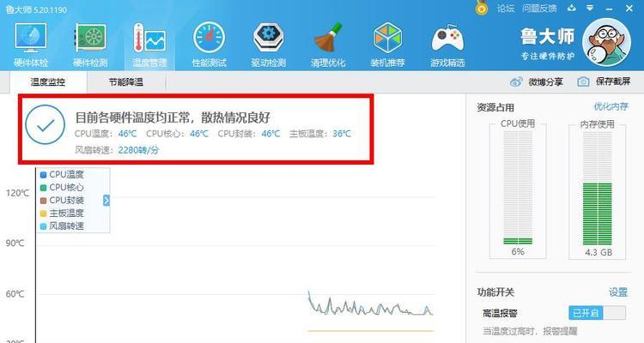
Task: Toggle CPU封装 series in chart legend
Action: click(x=62, y=200)
